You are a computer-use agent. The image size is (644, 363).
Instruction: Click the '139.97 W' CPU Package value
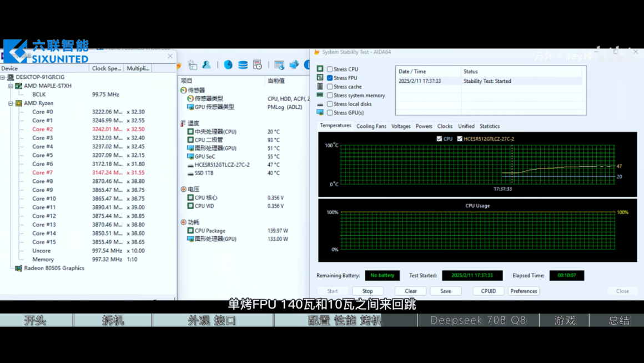278,231
